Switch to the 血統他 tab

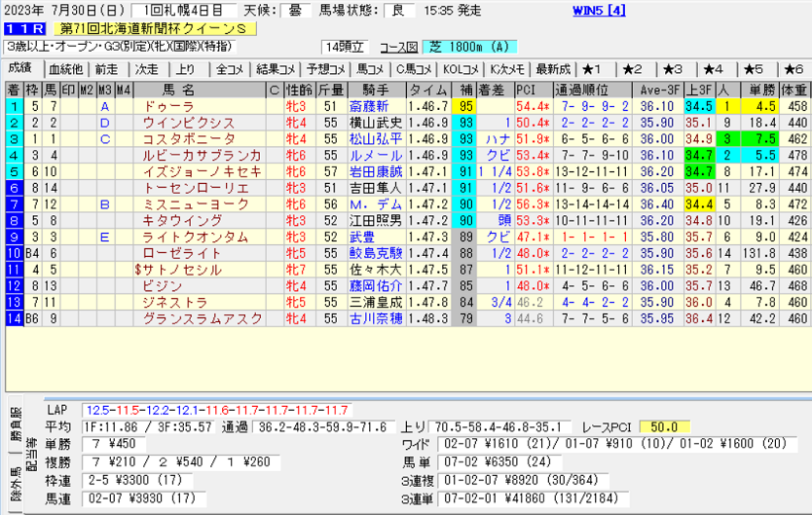coord(65,69)
